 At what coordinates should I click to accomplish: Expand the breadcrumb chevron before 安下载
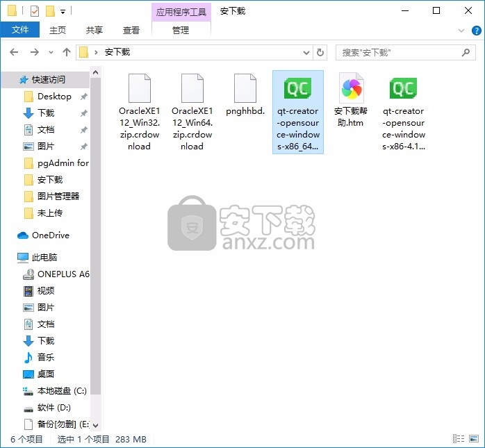96,52
